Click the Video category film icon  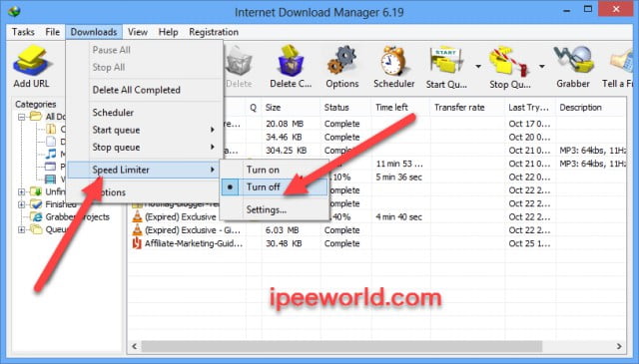pyautogui.click(x=51, y=179)
